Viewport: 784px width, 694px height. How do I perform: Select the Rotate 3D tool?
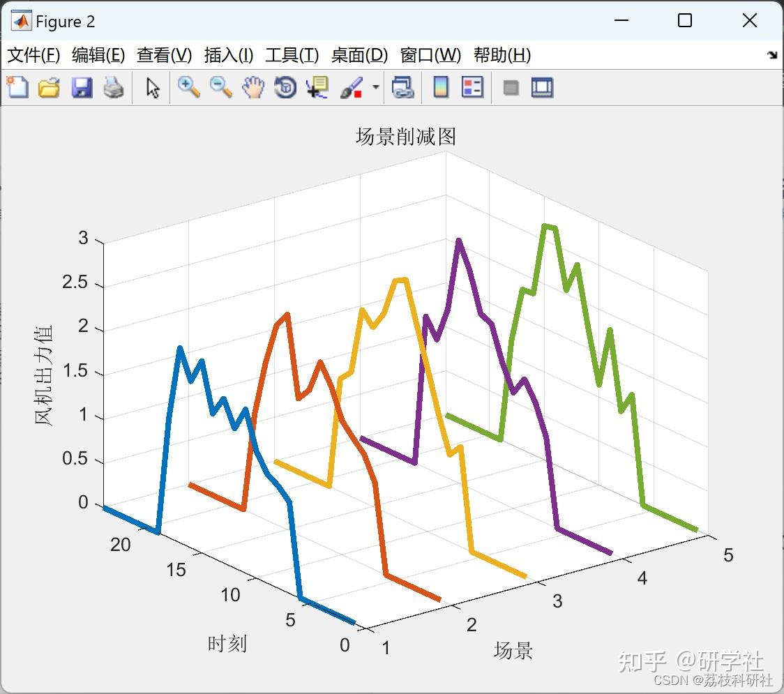click(x=285, y=87)
